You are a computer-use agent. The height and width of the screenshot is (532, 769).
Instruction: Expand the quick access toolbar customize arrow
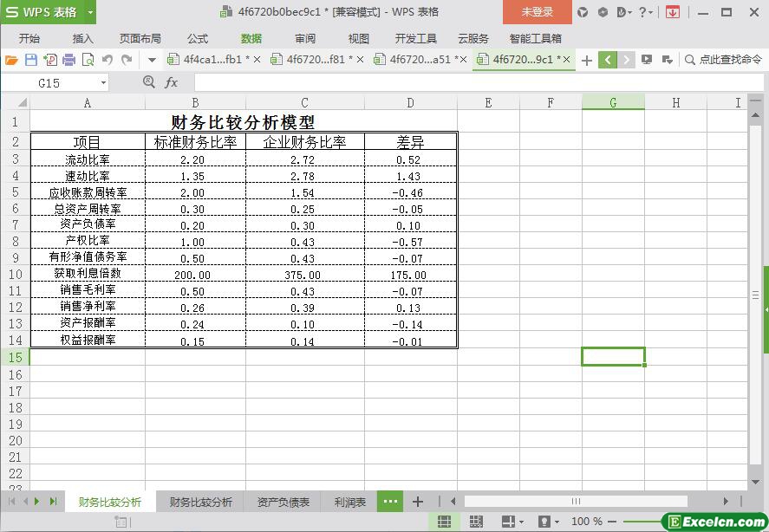[152, 60]
